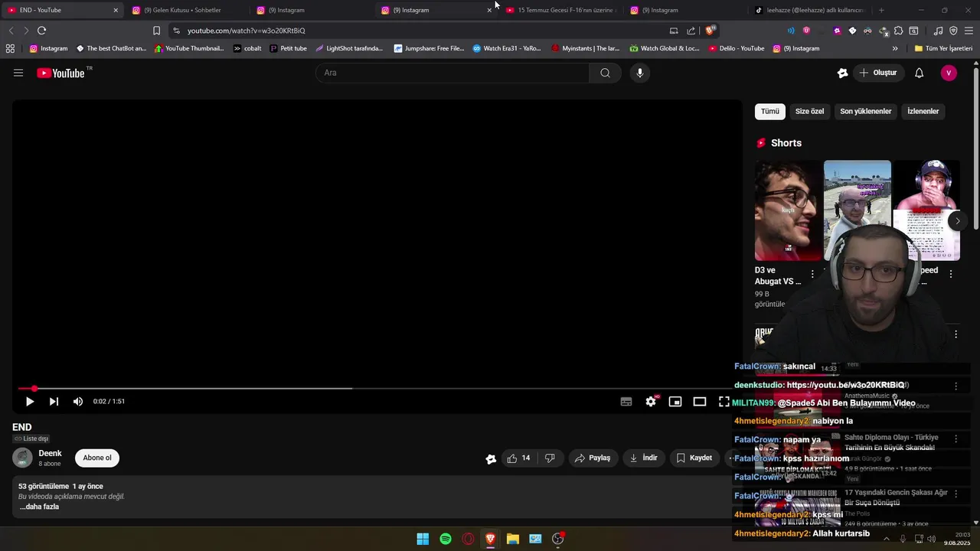980x551 pixels.
Task: Dislike the video with thumbs down
Action: pos(550,458)
